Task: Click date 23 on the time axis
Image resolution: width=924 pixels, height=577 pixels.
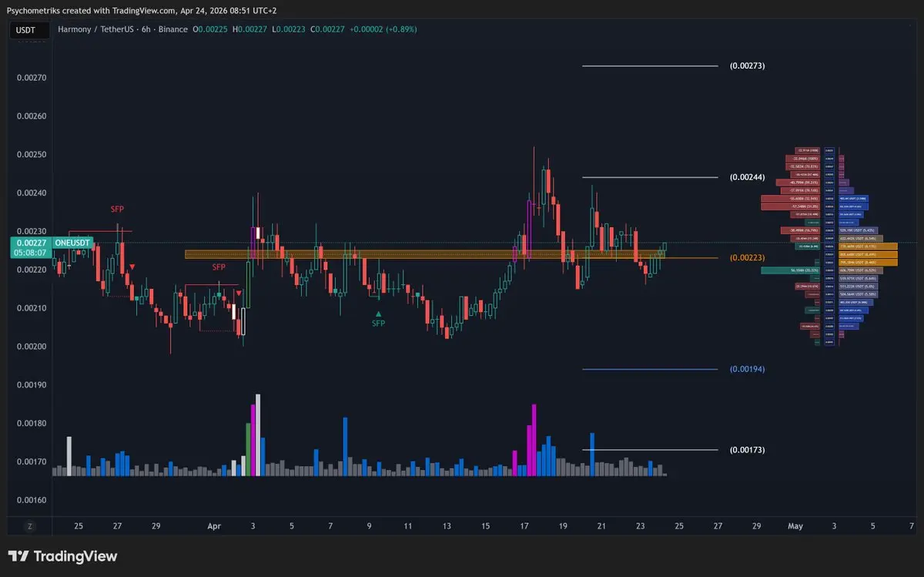Action: [x=641, y=526]
